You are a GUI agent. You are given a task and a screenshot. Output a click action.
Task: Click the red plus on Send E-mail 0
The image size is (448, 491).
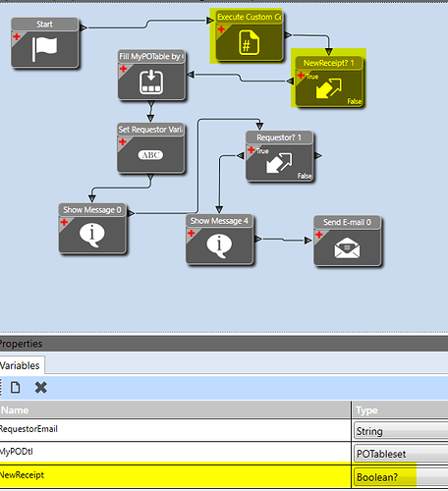pyautogui.click(x=319, y=235)
